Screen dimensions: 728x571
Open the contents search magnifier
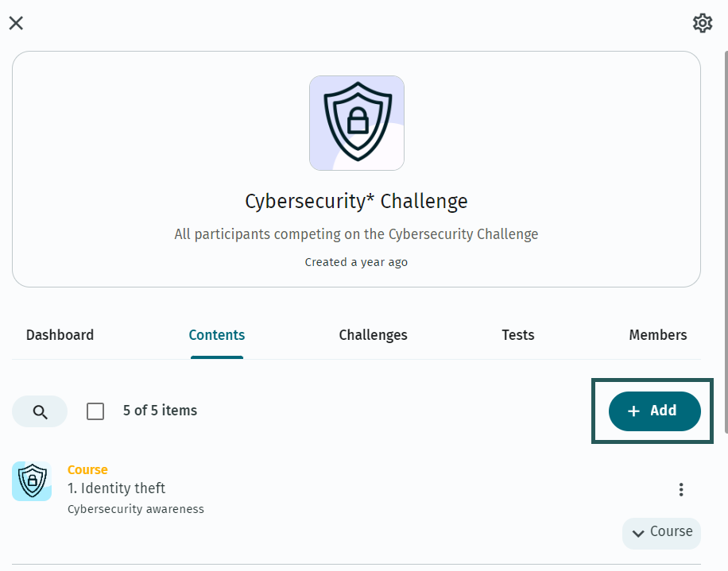click(x=40, y=411)
